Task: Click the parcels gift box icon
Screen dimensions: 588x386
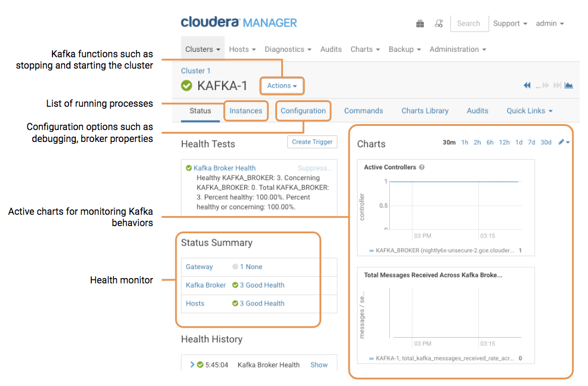Action: click(x=420, y=23)
